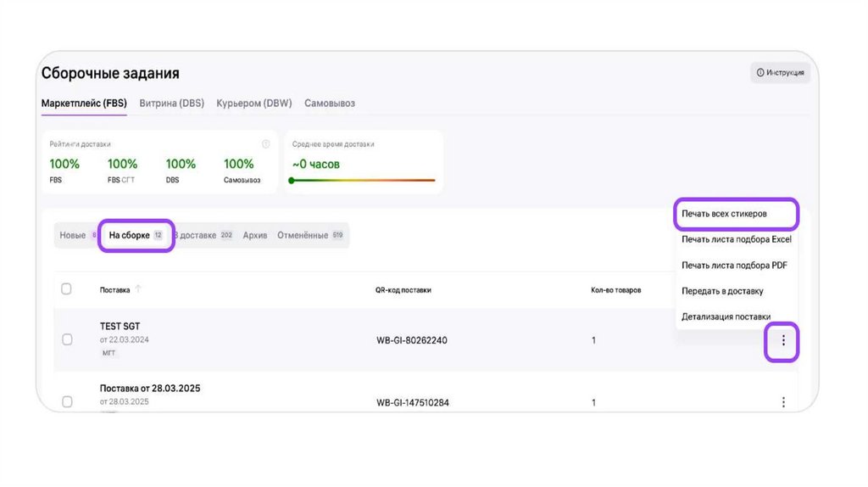868x487 pixels.
Task: Click the FBS 100% rating value
Action: click(x=64, y=164)
